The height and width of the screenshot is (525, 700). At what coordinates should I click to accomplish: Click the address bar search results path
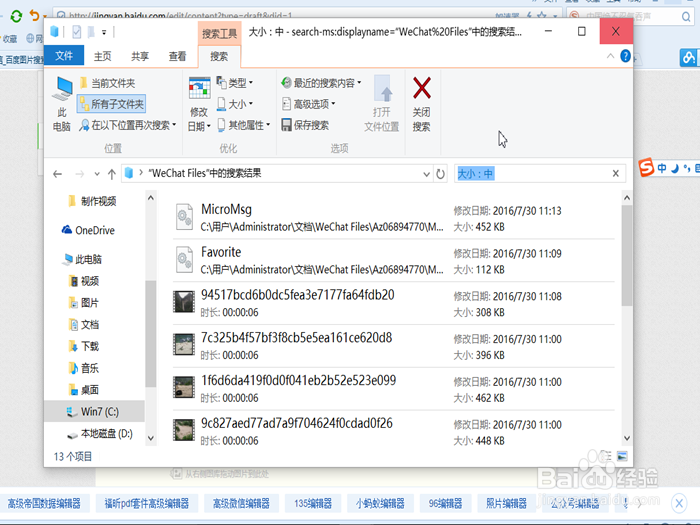click(x=205, y=173)
